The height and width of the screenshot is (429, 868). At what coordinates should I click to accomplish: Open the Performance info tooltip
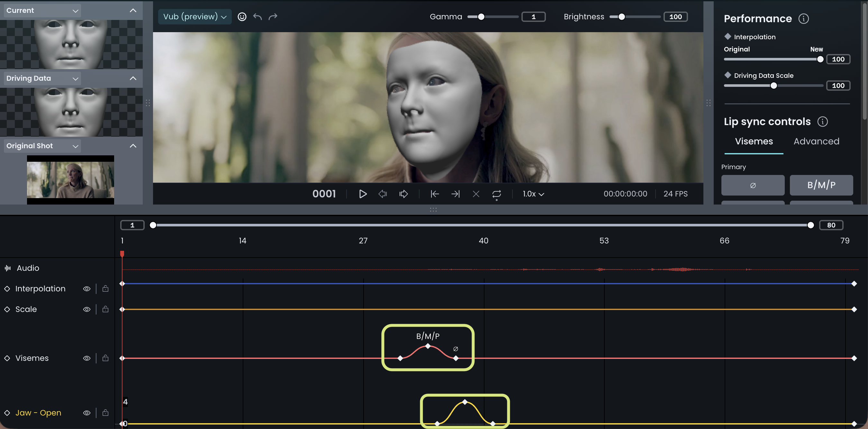pyautogui.click(x=803, y=19)
